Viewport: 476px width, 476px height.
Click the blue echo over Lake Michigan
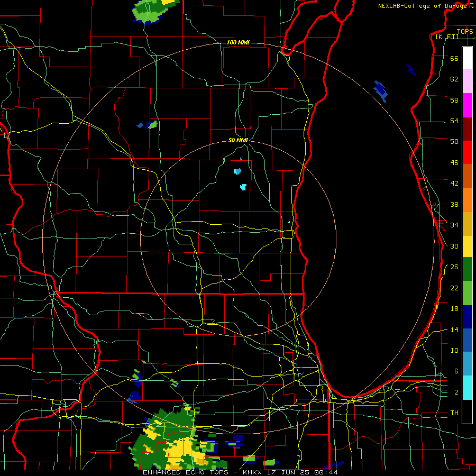[x=380, y=91]
